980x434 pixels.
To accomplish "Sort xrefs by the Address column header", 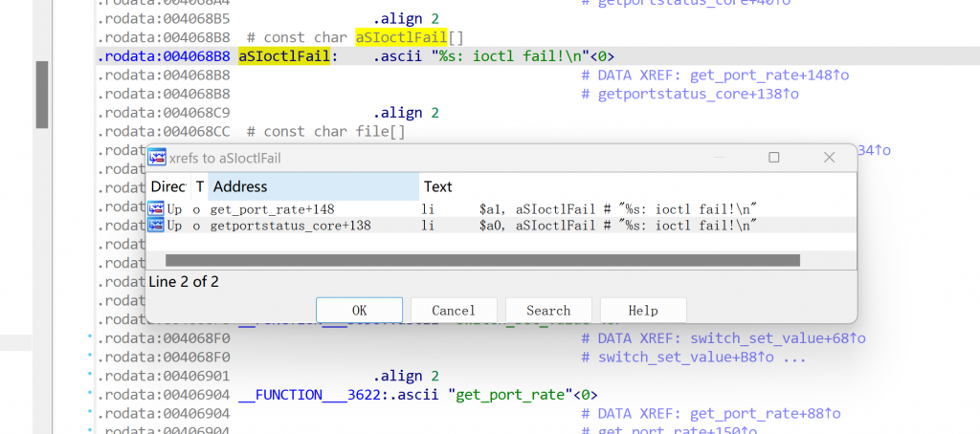I will [313, 186].
